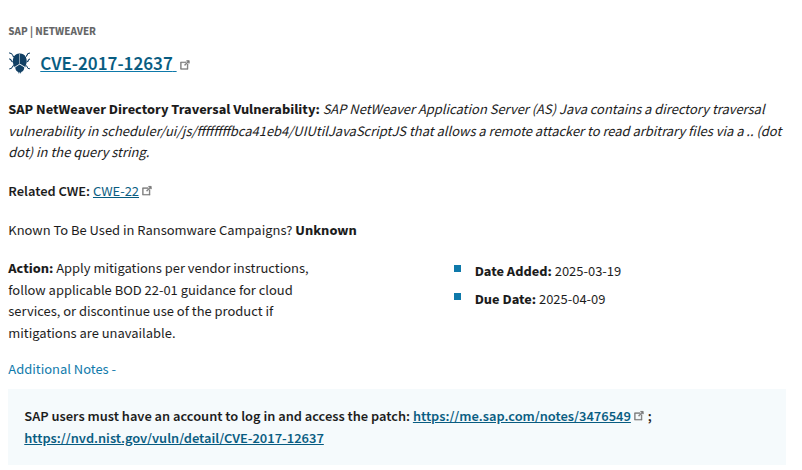Click the bug icon beside CVE-2017-12637
Image resolution: width=802 pixels, height=470 pixels.
(19, 63)
